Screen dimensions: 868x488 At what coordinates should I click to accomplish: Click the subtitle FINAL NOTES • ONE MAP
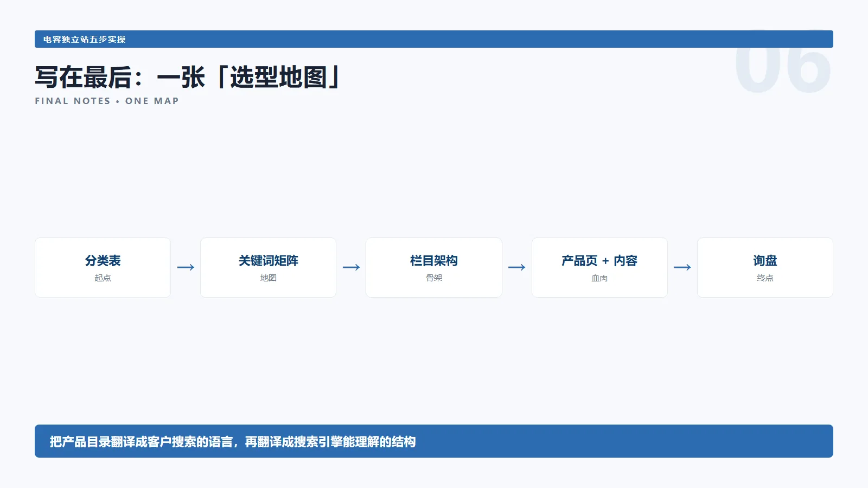107,101
